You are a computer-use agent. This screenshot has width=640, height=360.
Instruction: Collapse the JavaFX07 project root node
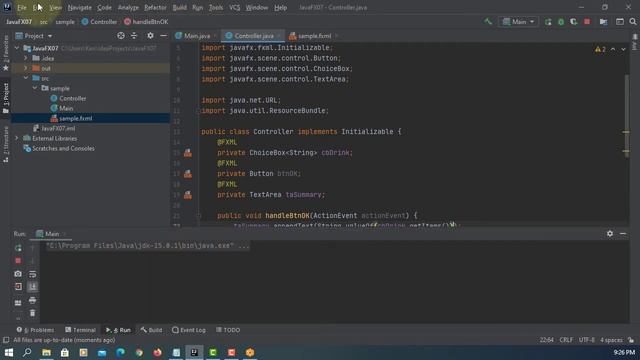point(17,48)
